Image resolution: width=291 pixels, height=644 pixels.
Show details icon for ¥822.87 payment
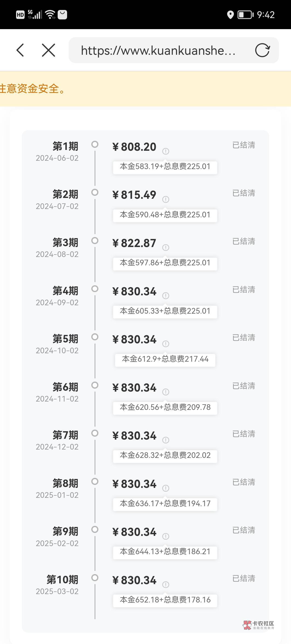click(x=166, y=247)
